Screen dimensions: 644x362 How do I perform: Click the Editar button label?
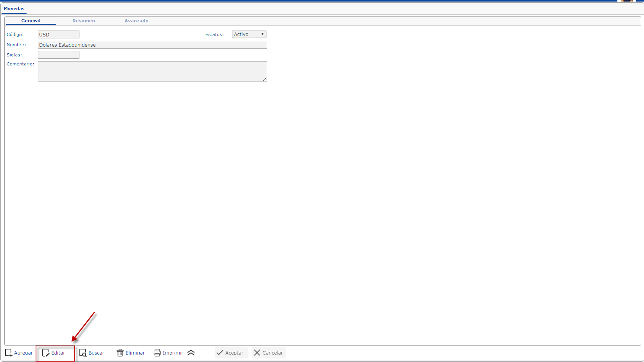tap(58, 353)
